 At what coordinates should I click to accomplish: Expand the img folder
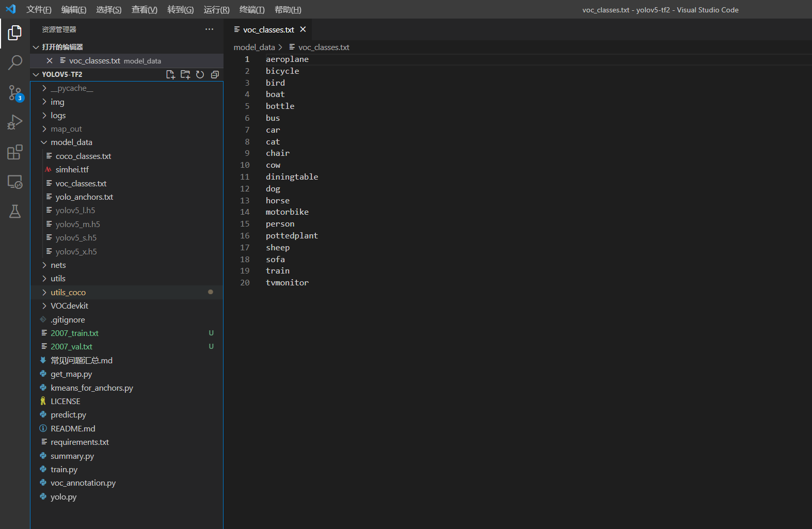point(44,102)
